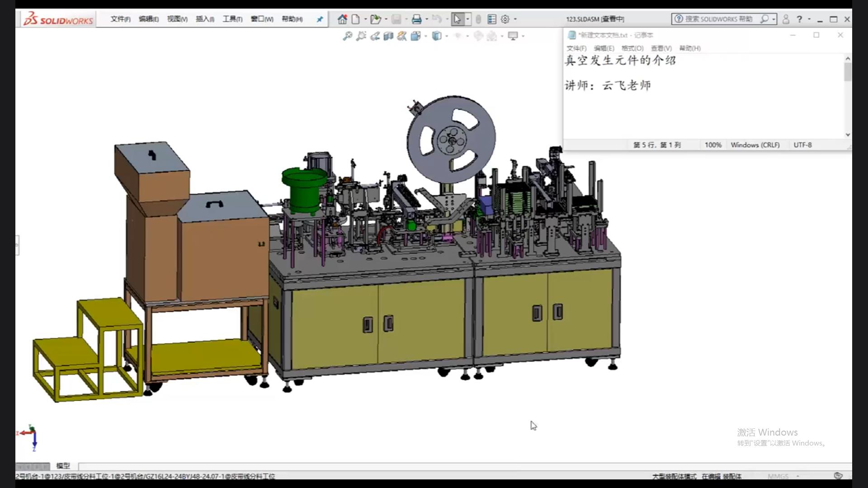Click Notepad heading 真空发生元件的介绍

pos(620,61)
